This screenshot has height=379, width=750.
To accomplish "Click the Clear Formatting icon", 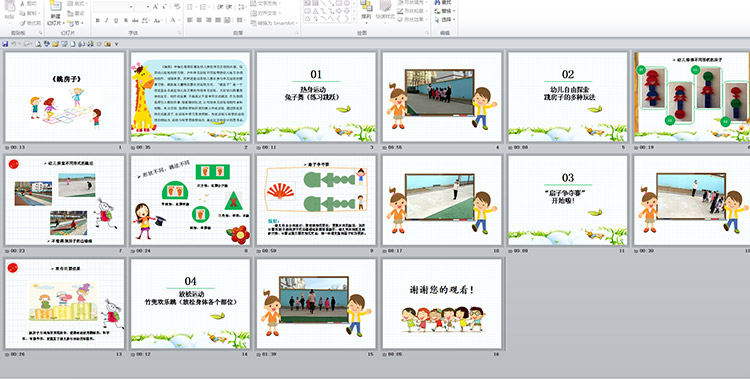I will pos(176,7).
